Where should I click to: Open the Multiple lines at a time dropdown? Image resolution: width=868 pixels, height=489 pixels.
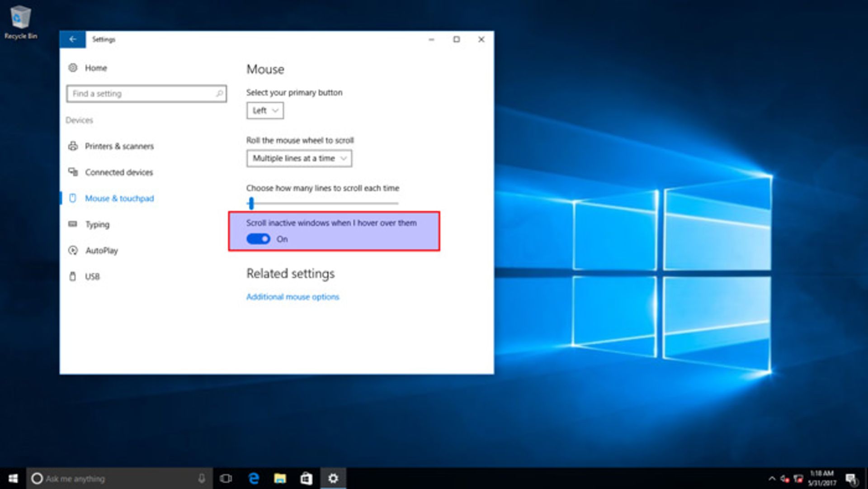point(299,158)
